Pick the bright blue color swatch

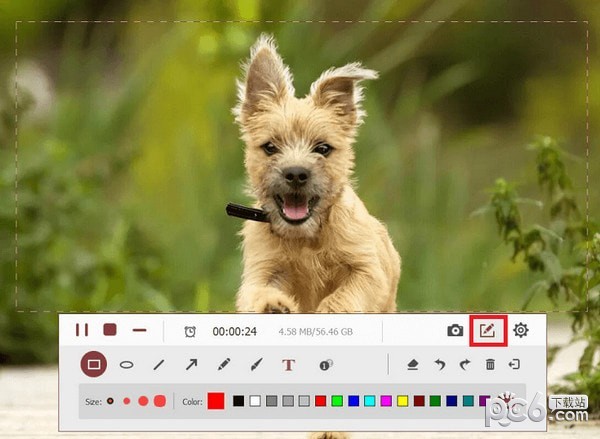(x=354, y=401)
